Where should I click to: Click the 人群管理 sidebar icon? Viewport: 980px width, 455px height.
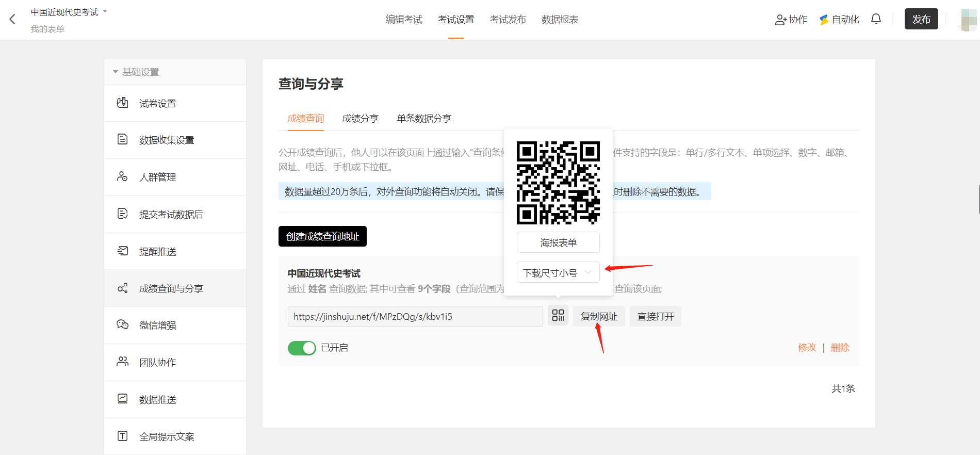click(x=122, y=176)
